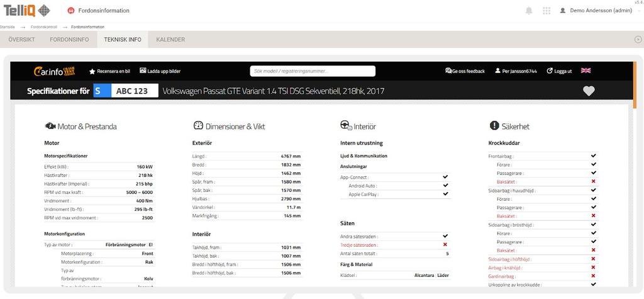Click the logout arrow icon beside Logga ut
The height and width of the screenshot is (299, 644).
click(550, 71)
